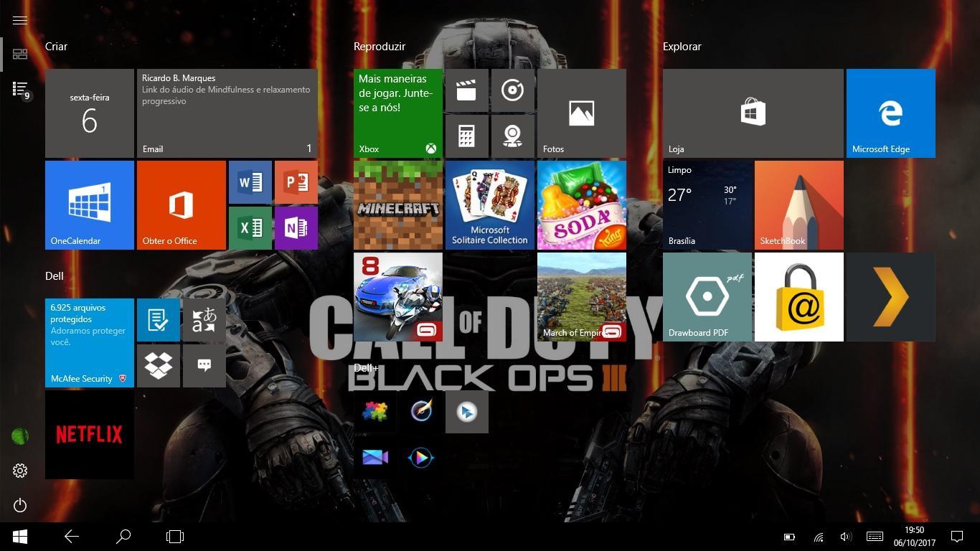Open the hamburger menu at top left
The width and height of the screenshot is (980, 551).
[x=20, y=20]
